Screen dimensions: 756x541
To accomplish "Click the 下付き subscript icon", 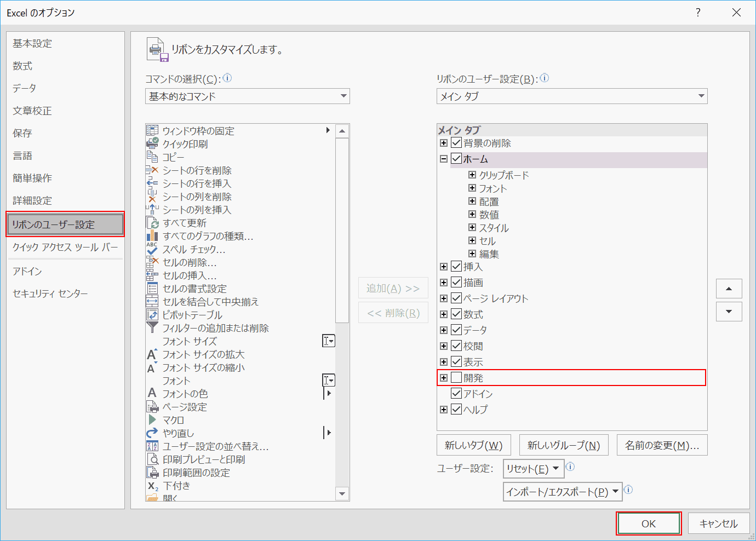I will 152,485.
